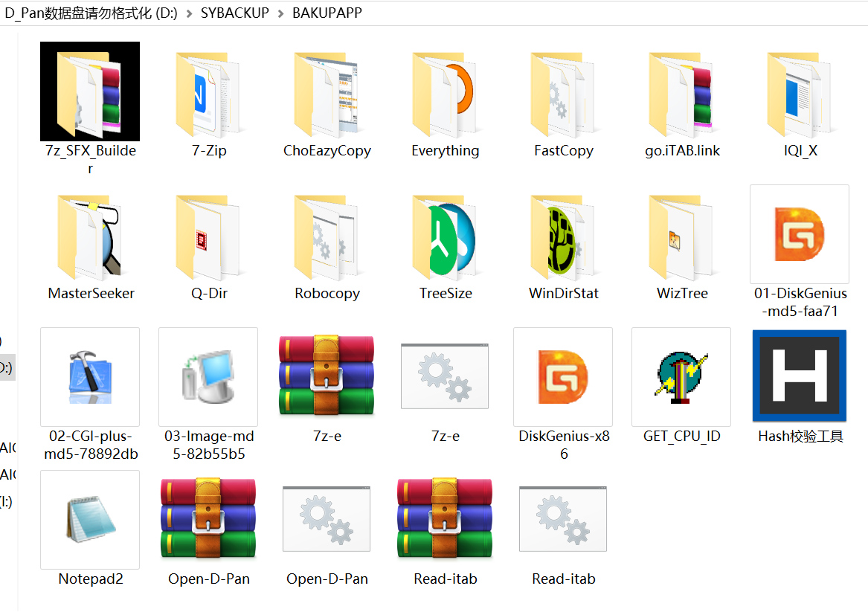This screenshot has height=612, width=868.
Task: Select the Read-itab batch file gear icon
Action: [x=563, y=519]
